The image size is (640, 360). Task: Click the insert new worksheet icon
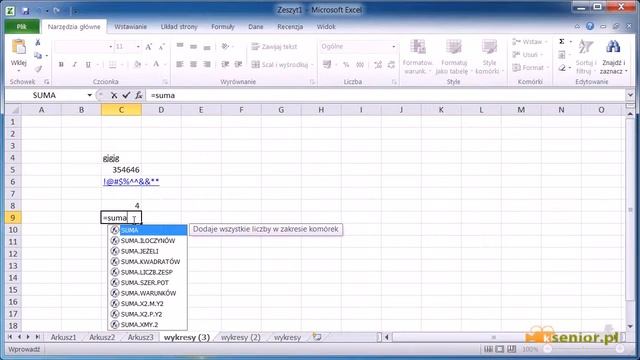click(x=317, y=337)
